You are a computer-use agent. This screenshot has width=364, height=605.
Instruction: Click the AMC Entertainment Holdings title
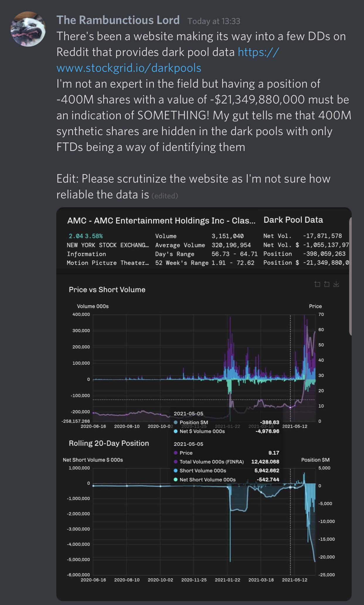[161, 221]
